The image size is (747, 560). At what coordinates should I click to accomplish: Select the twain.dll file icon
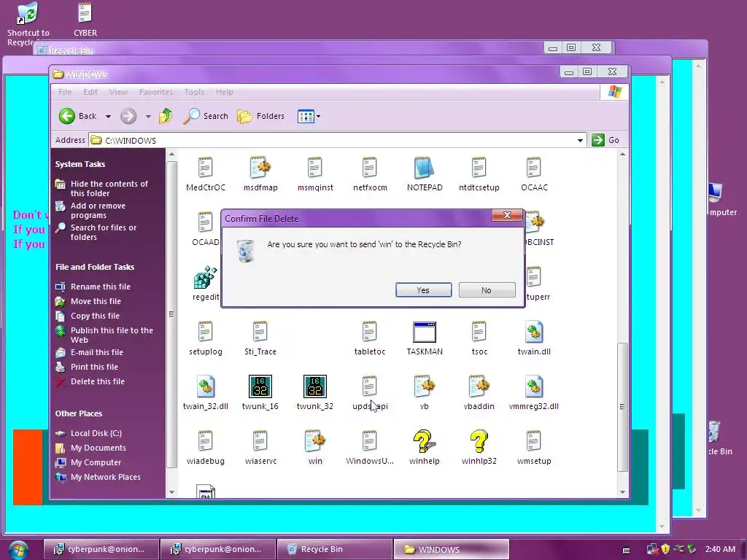[x=533, y=332]
